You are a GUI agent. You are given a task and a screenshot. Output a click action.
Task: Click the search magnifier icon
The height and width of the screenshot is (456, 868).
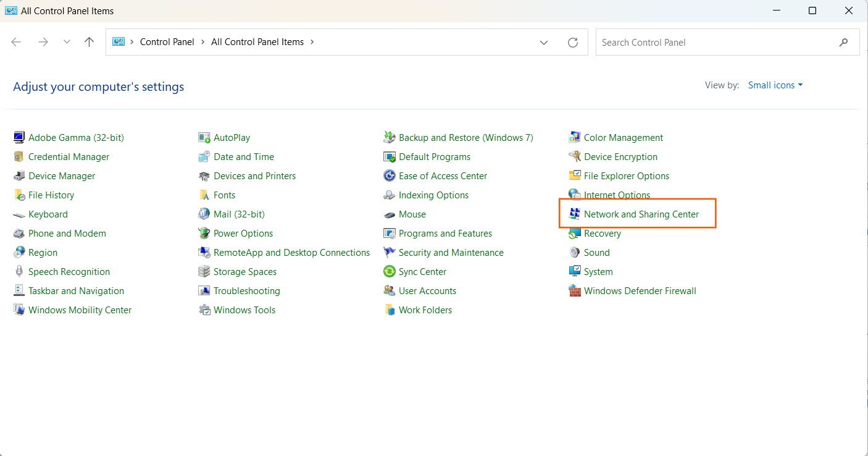click(x=843, y=42)
